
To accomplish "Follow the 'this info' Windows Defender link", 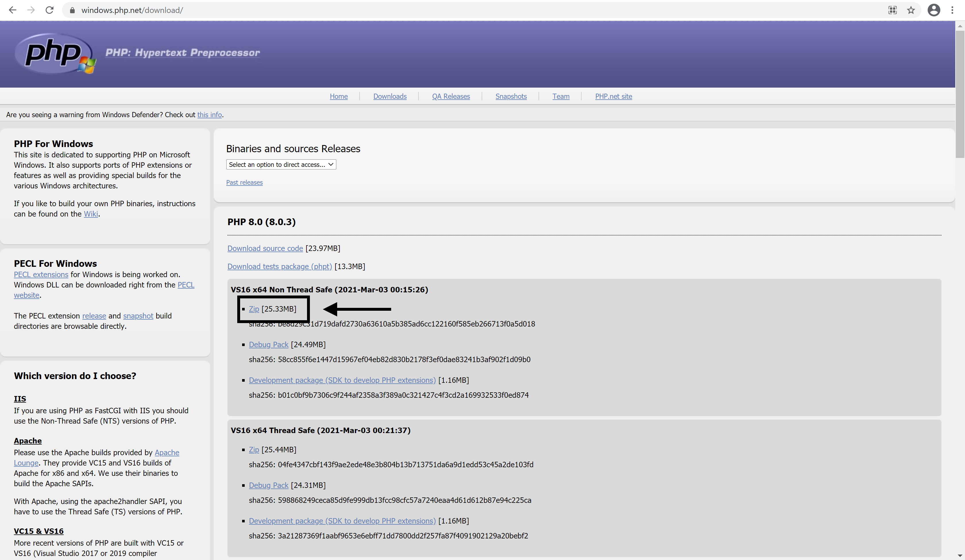I will 209,115.
